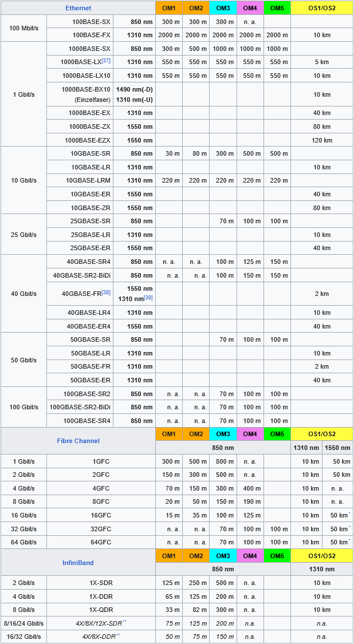Open double-asterisk note after 4X/8X/12X-SDR

point(124,621)
